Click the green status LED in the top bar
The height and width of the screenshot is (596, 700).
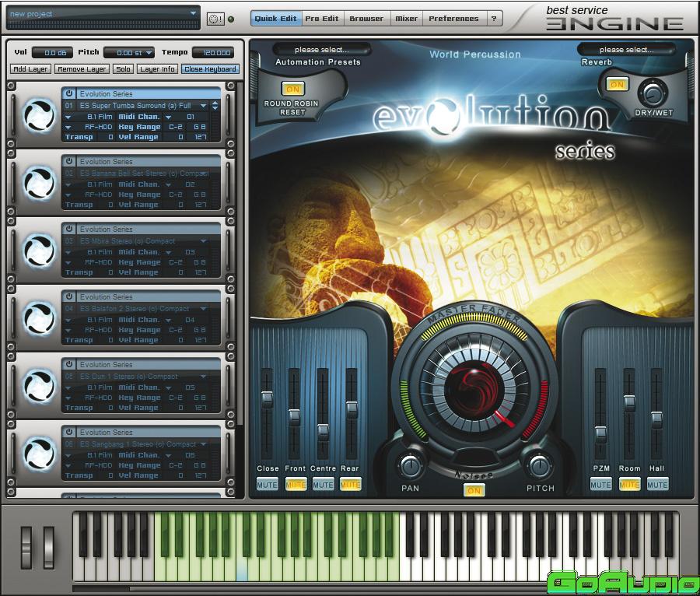tap(231, 19)
